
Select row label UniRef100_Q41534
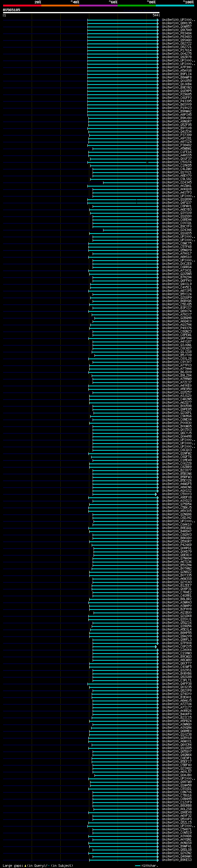177,132
